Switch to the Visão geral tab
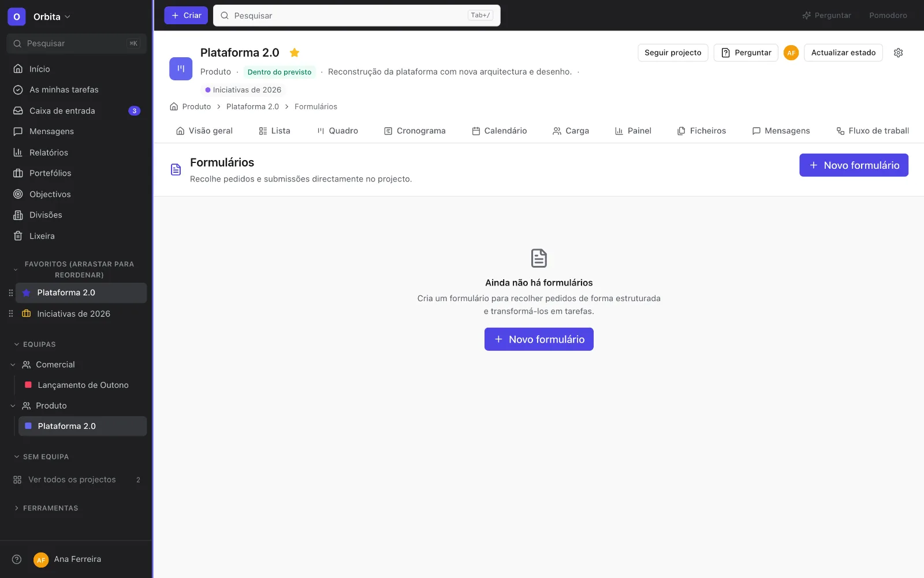Screen dimensions: 924x578 (204, 131)
